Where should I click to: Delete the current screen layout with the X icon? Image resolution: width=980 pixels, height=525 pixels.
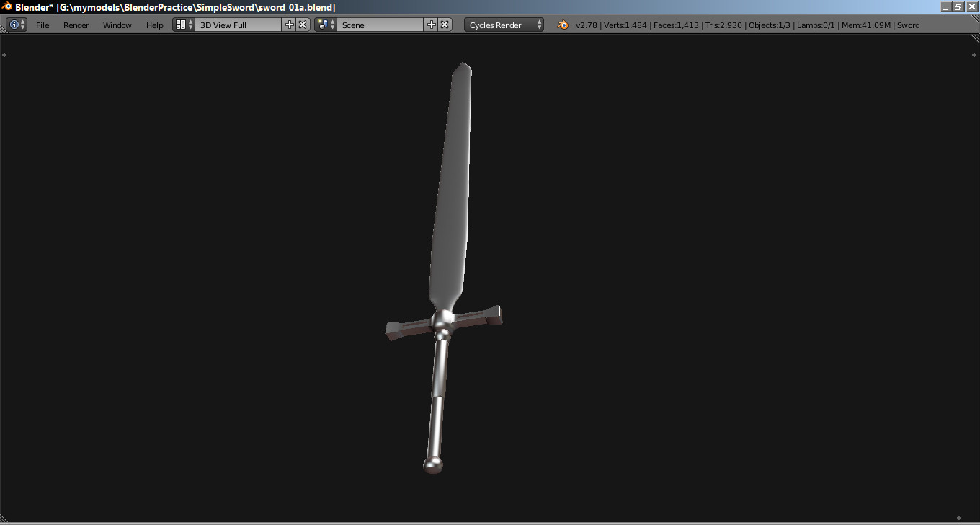click(302, 24)
